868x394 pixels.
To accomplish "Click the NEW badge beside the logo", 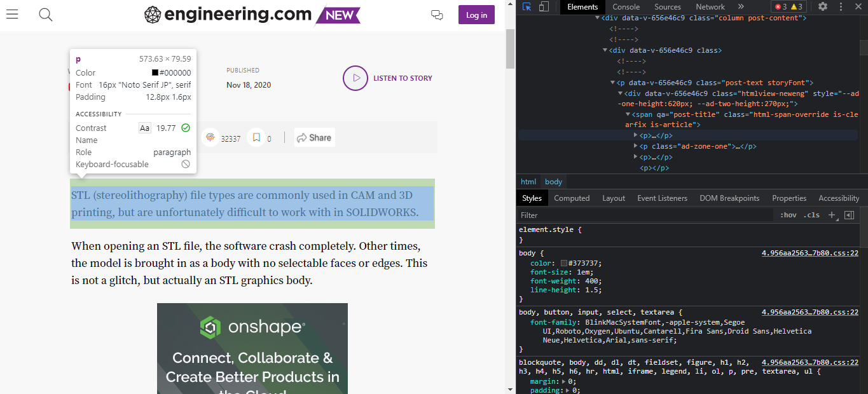I will click(x=338, y=15).
